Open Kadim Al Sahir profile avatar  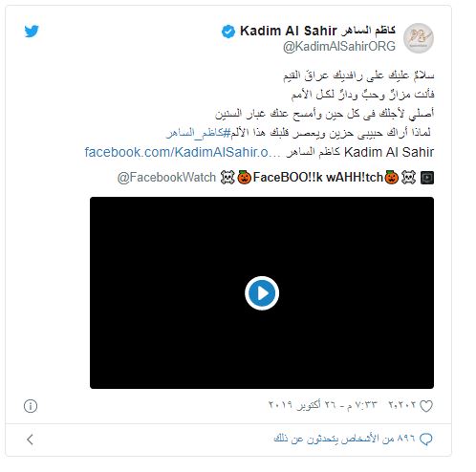click(x=419, y=38)
